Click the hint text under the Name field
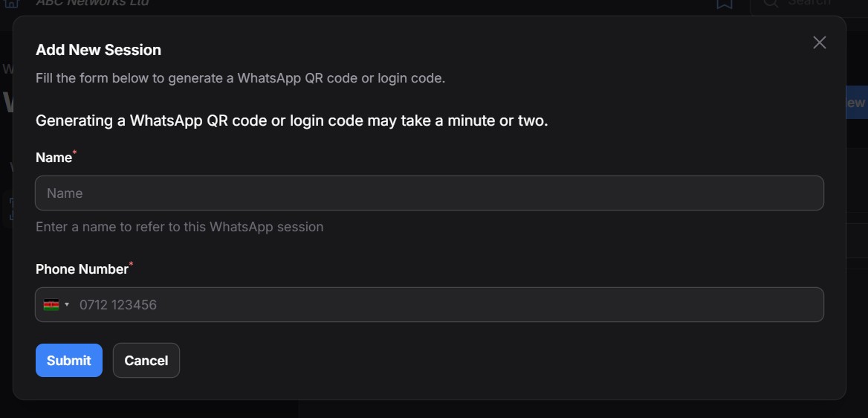868x418 pixels. point(179,227)
